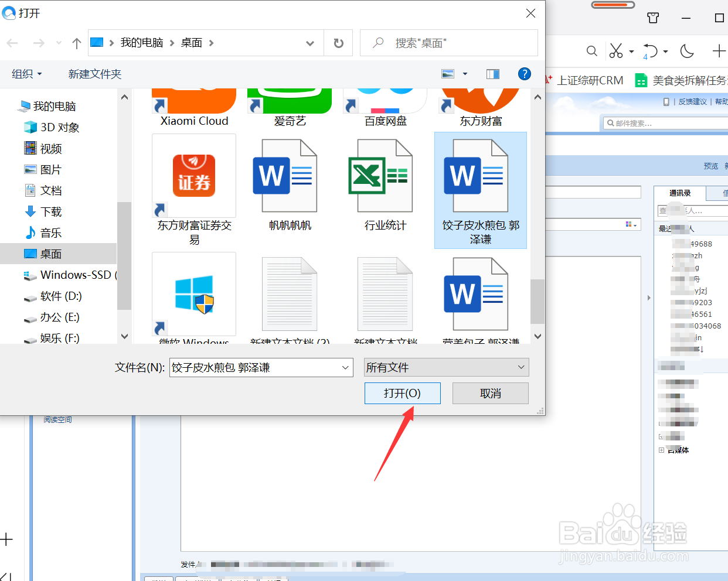
Task: Click the 邮件搜索 search box
Action: (x=665, y=123)
